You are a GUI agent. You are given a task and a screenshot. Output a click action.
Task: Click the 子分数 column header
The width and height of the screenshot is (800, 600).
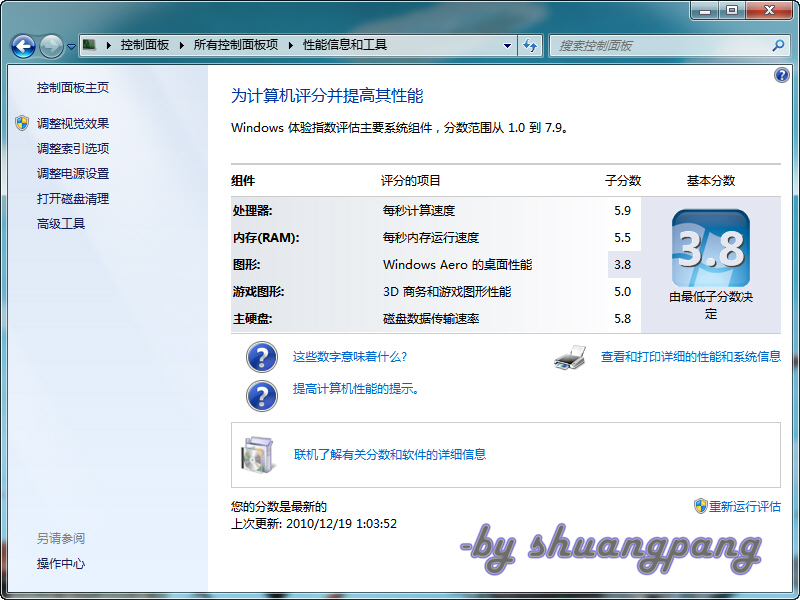pyautogui.click(x=623, y=181)
